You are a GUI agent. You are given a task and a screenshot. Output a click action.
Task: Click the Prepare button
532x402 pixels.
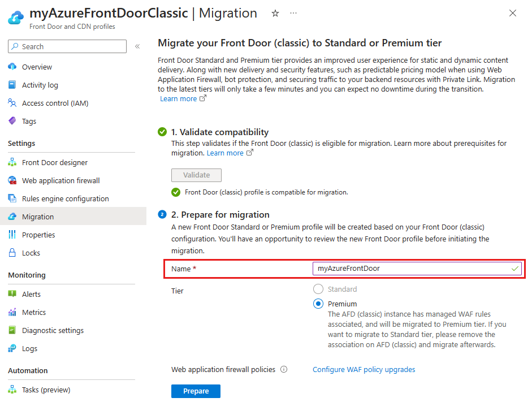(x=196, y=391)
